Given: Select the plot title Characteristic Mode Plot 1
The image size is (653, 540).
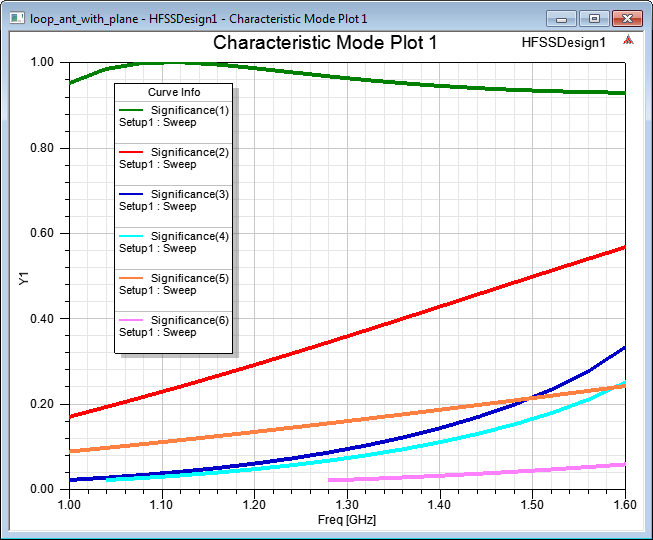Looking at the screenshot, I should click(325, 43).
